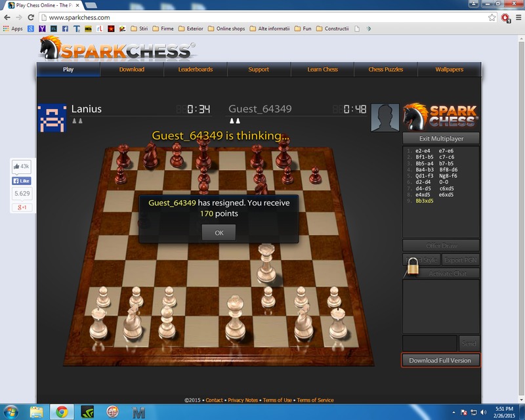Click the chat message input field
The width and height of the screenshot is (525, 420).
(x=430, y=343)
